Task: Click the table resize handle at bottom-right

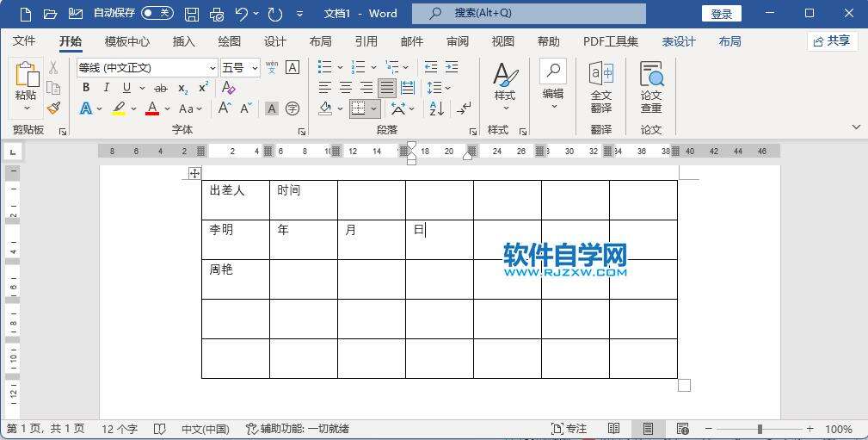Action: coord(684,385)
